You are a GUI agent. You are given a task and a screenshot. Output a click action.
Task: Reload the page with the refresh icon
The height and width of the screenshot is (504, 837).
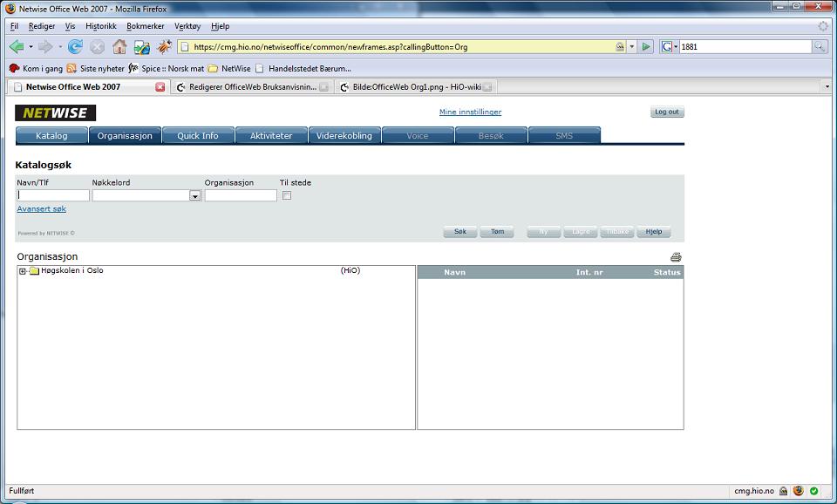[x=75, y=47]
